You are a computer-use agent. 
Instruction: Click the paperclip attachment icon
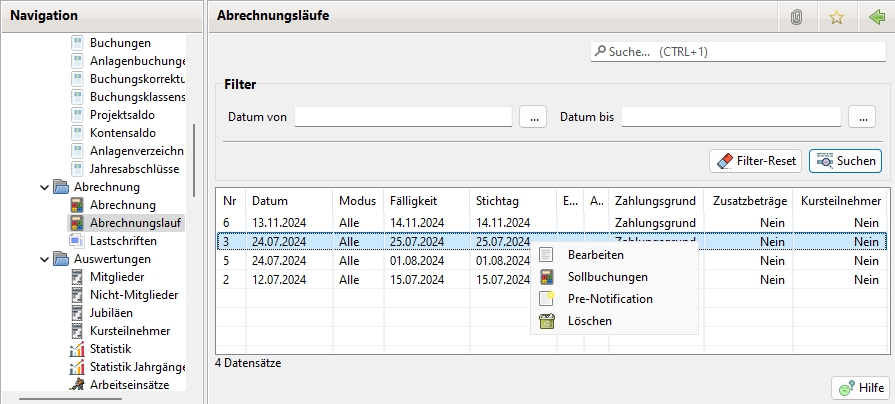click(x=796, y=16)
